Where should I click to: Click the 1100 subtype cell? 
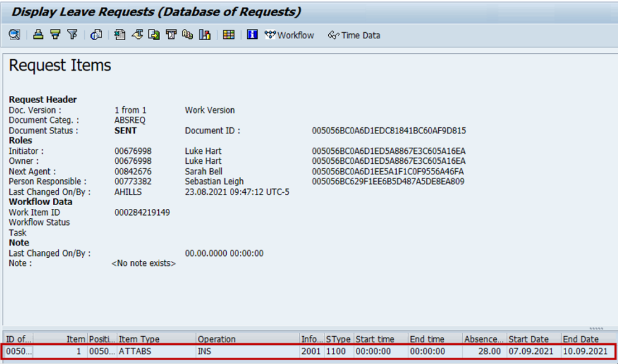pyautogui.click(x=339, y=351)
